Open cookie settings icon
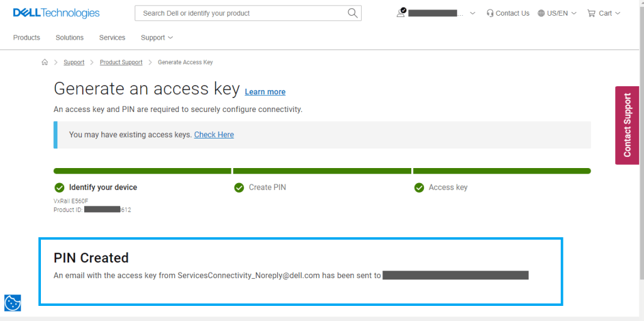This screenshot has width=644, height=321. point(13,303)
